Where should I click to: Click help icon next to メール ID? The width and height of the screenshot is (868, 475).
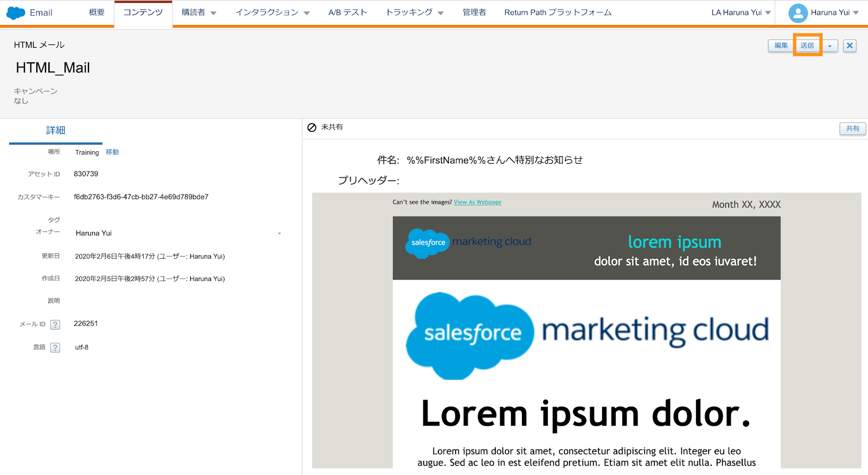(55, 324)
